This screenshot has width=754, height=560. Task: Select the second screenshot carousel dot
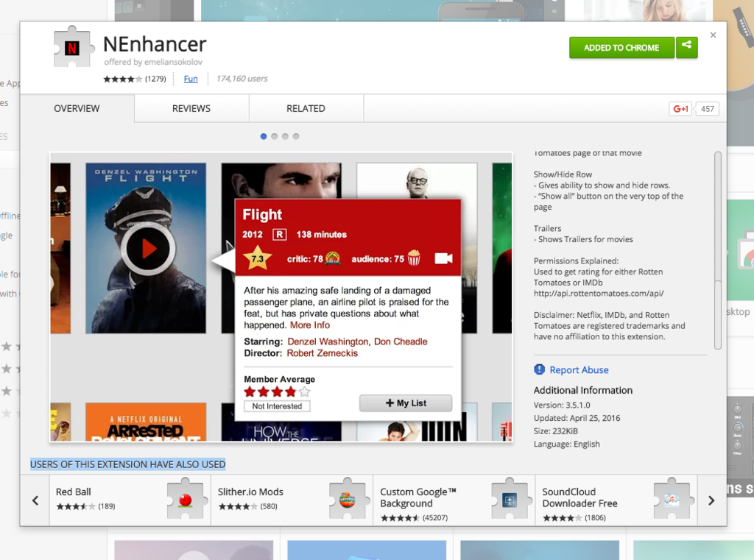click(274, 137)
